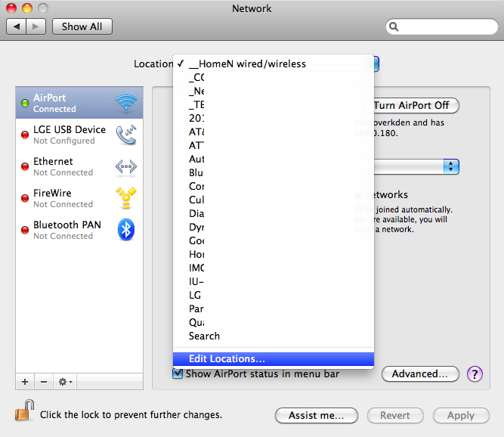Image resolution: width=504 pixels, height=437 pixels.
Task: Go forward with the right arrow
Action: coord(36,26)
